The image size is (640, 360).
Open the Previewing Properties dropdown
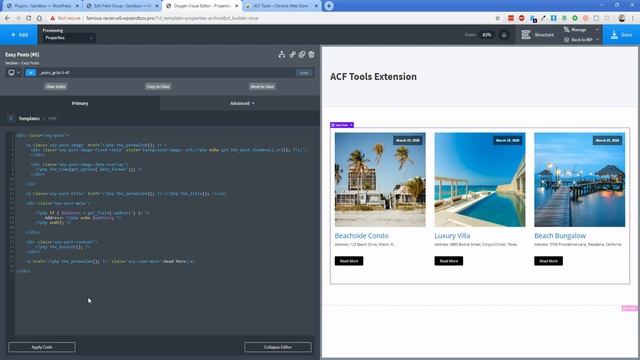69,38
